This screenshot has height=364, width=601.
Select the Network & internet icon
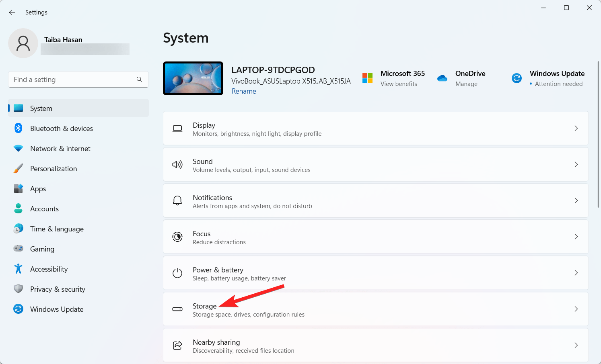coord(19,148)
